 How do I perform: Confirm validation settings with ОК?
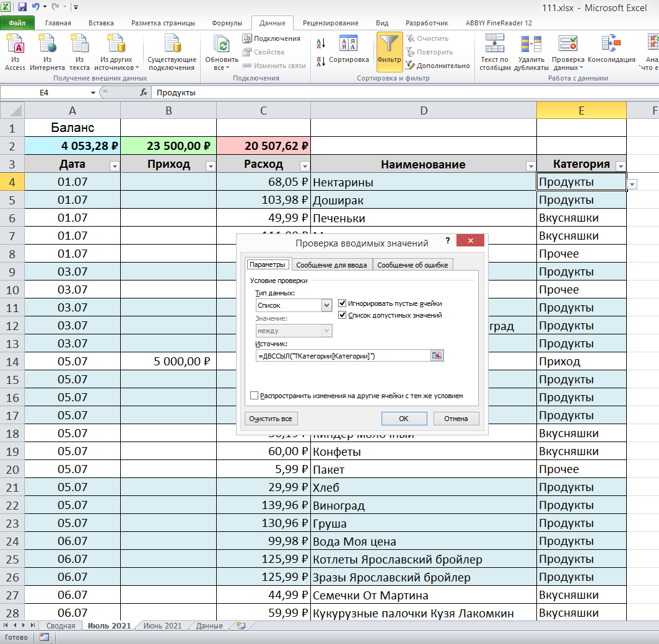(404, 419)
